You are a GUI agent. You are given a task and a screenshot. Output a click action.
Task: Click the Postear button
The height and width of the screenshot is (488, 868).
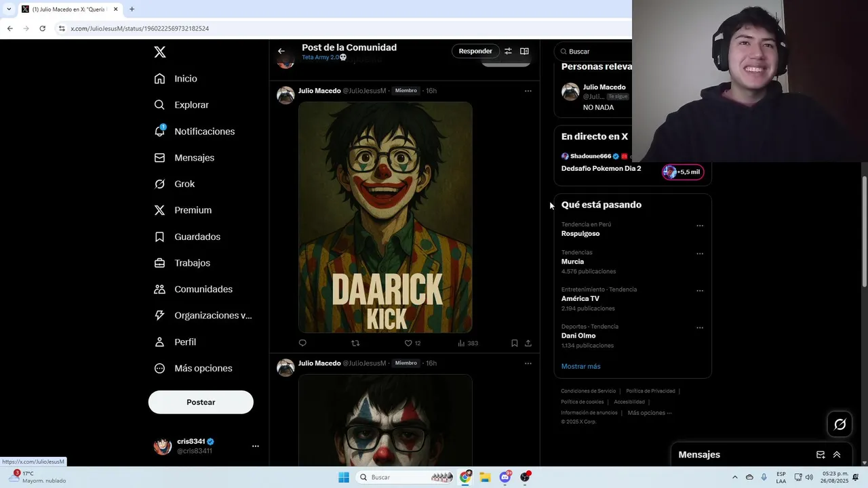tap(201, 402)
